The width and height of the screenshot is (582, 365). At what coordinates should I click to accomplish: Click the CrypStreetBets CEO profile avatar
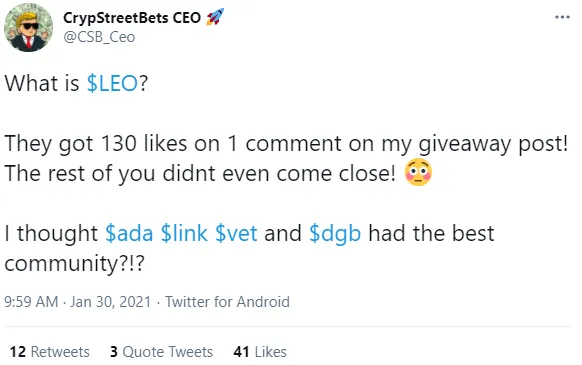pos(28,27)
